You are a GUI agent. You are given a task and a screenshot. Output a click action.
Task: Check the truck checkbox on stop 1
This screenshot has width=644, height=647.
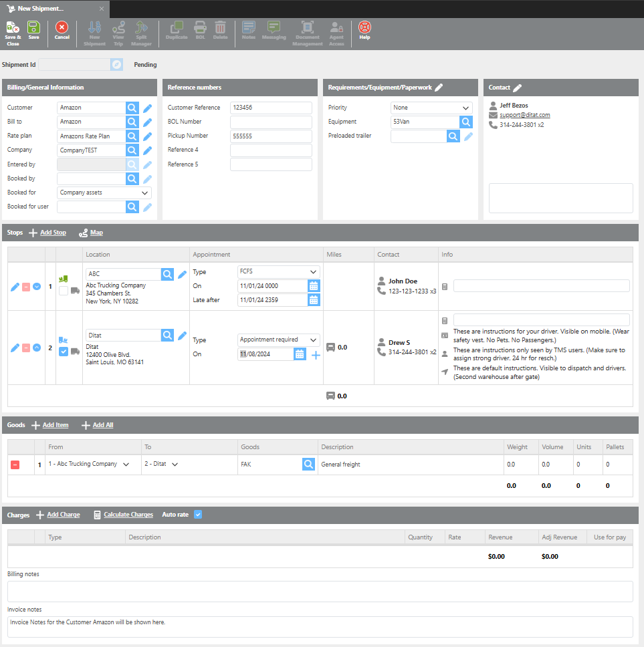[64, 291]
